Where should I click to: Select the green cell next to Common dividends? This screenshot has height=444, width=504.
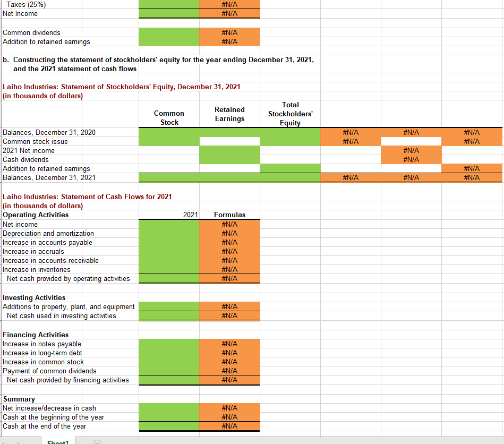pyautogui.click(x=168, y=32)
